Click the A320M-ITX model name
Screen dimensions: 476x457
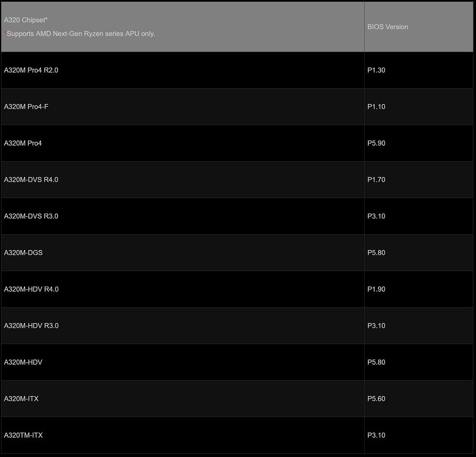point(21,398)
